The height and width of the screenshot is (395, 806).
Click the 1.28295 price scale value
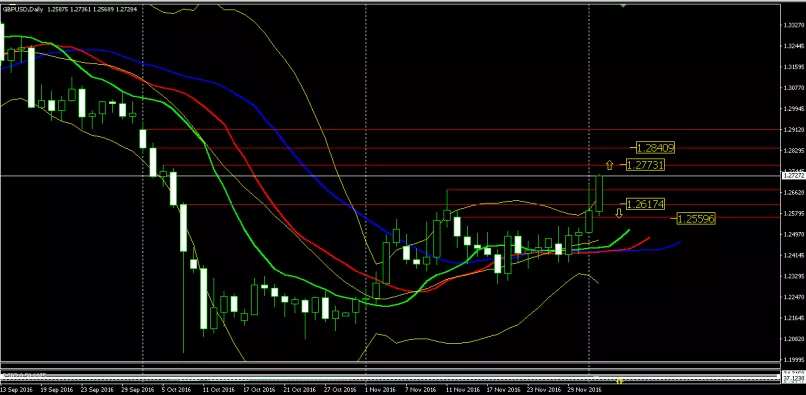pos(794,151)
